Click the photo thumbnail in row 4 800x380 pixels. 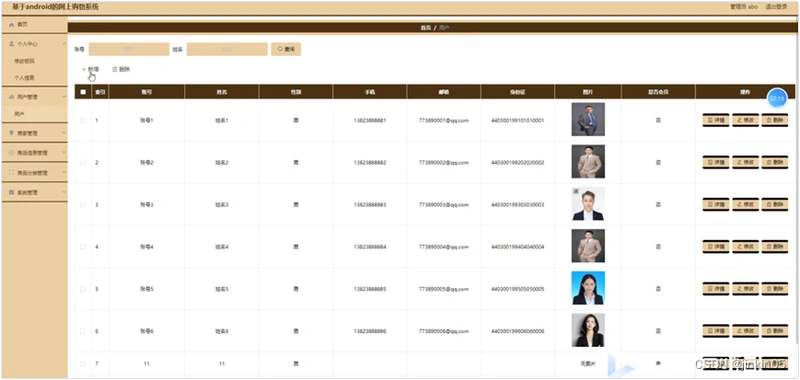588,246
